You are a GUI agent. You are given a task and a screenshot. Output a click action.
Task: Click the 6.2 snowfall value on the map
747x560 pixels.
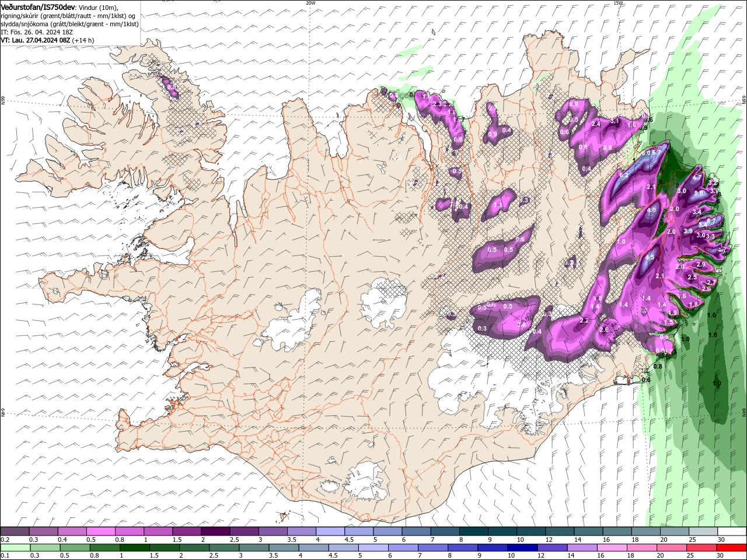coord(623,175)
